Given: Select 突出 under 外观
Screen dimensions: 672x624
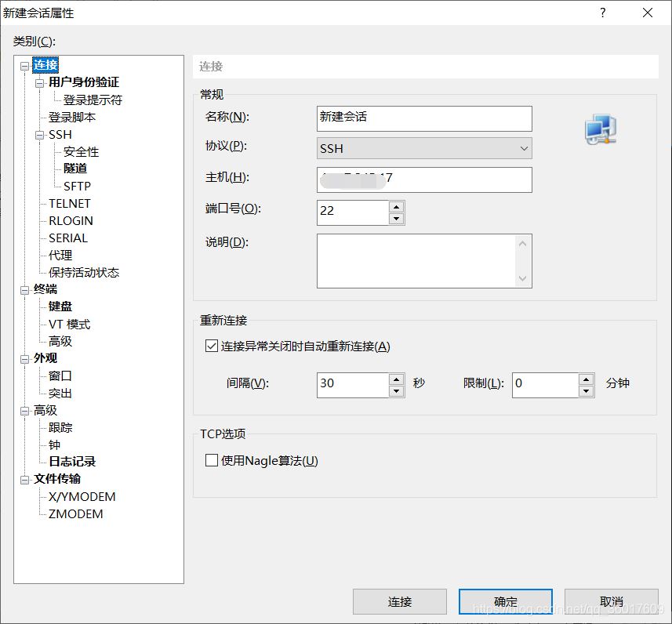Looking at the screenshot, I should (60, 394).
